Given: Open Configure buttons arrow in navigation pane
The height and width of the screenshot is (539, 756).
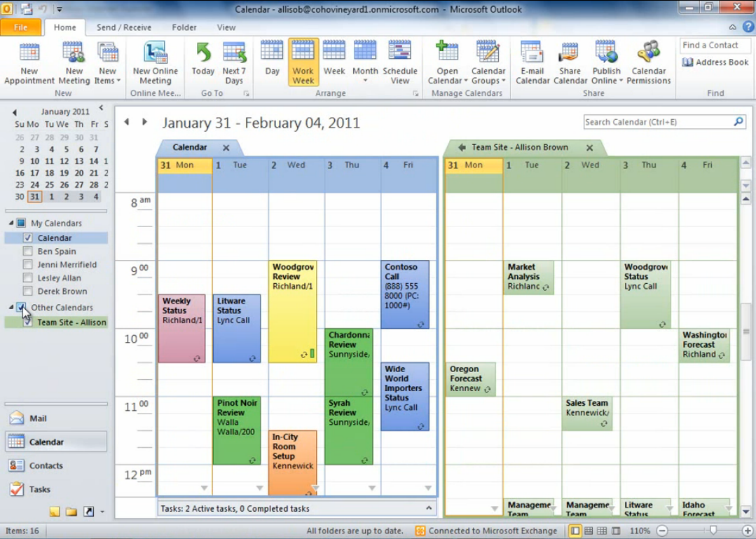Looking at the screenshot, I should (x=102, y=512).
